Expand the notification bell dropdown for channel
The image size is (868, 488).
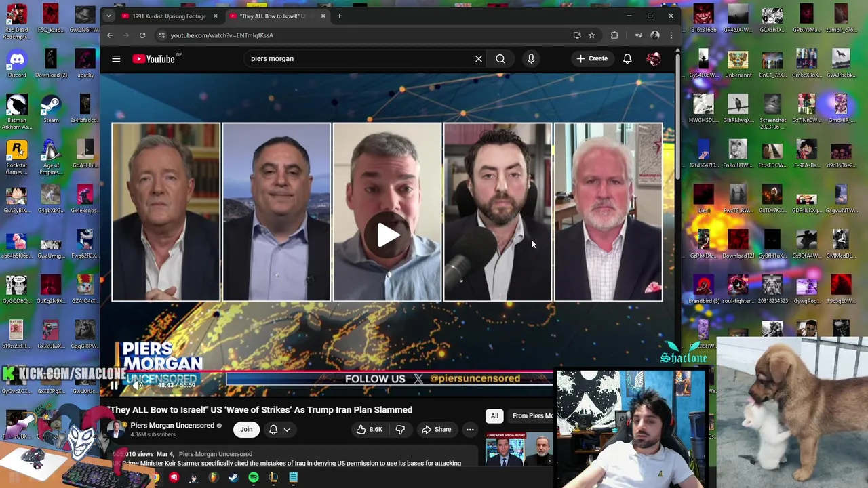pos(287,429)
